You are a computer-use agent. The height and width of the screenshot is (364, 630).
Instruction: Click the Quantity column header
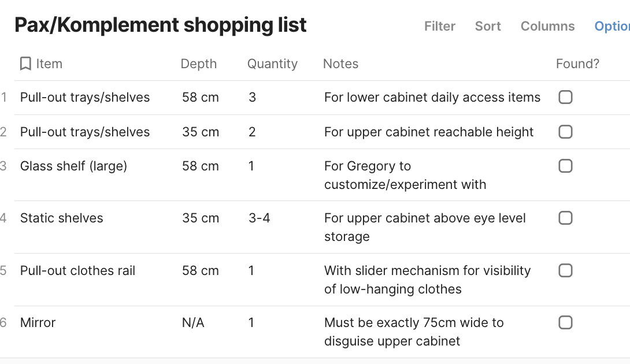[x=272, y=64]
